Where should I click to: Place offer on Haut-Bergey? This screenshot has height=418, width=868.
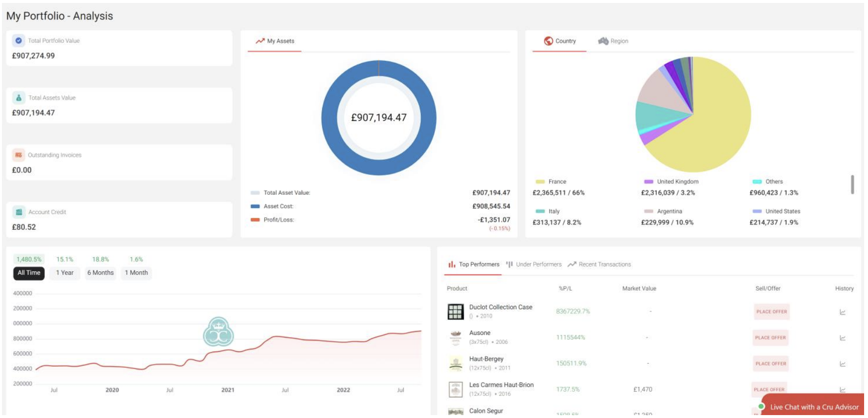[x=771, y=364]
